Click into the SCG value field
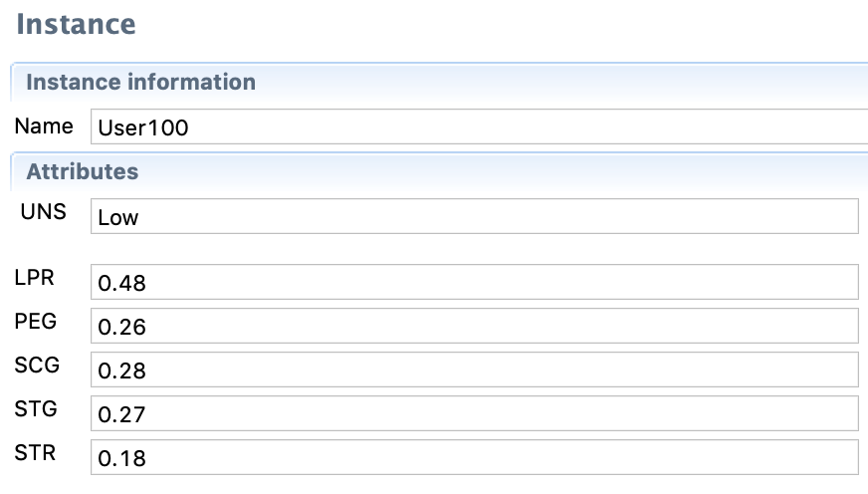Image resolution: width=868 pixels, height=494 pixels. pyautogui.click(x=474, y=370)
